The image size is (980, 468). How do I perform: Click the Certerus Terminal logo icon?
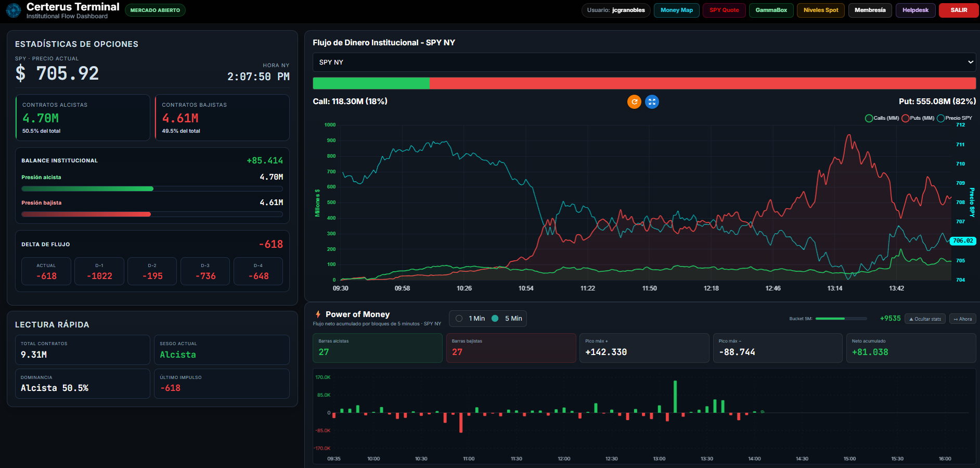(x=13, y=10)
